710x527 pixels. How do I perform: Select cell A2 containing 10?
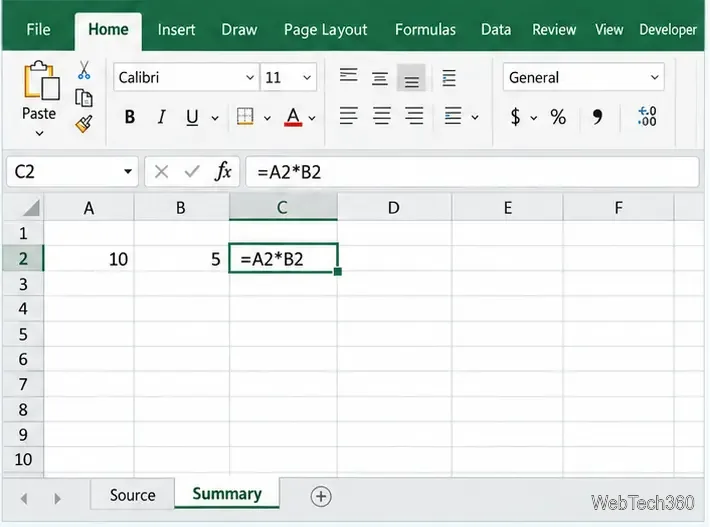point(89,259)
